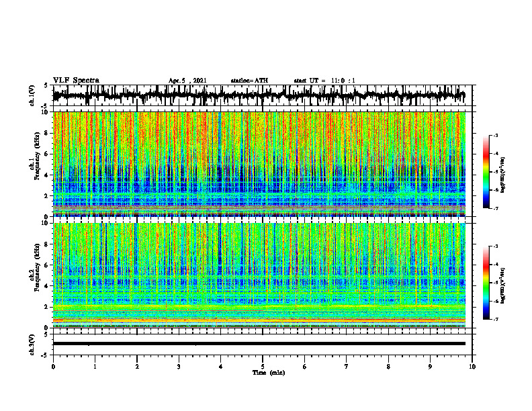532x411 pixels.
Task: Click the time axis tick label "6"
Action: coord(305,367)
